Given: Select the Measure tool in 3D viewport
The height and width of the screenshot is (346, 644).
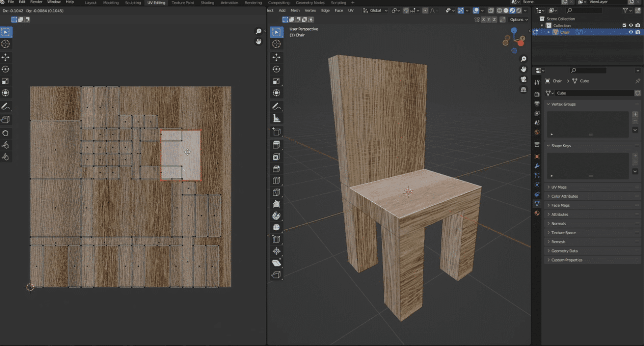Looking at the screenshot, I should tap(276, 118).
